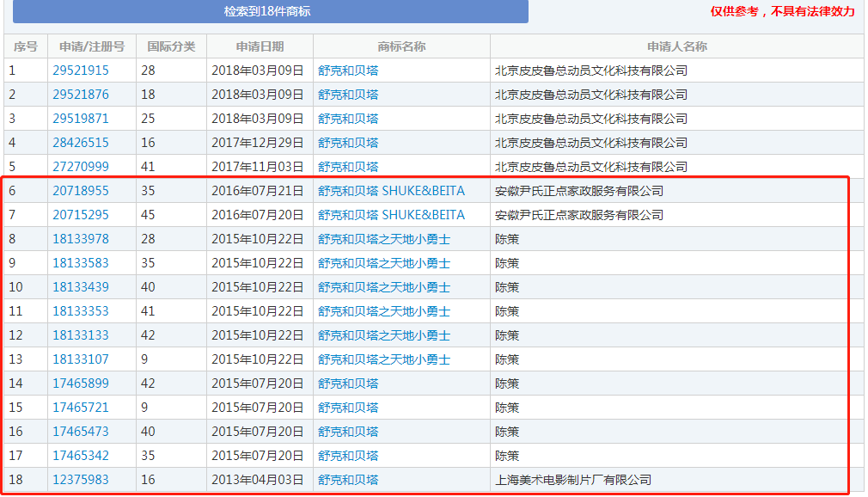Screen dimensions: 868x497
Task: Open application number 18133353
Action: 81,311
